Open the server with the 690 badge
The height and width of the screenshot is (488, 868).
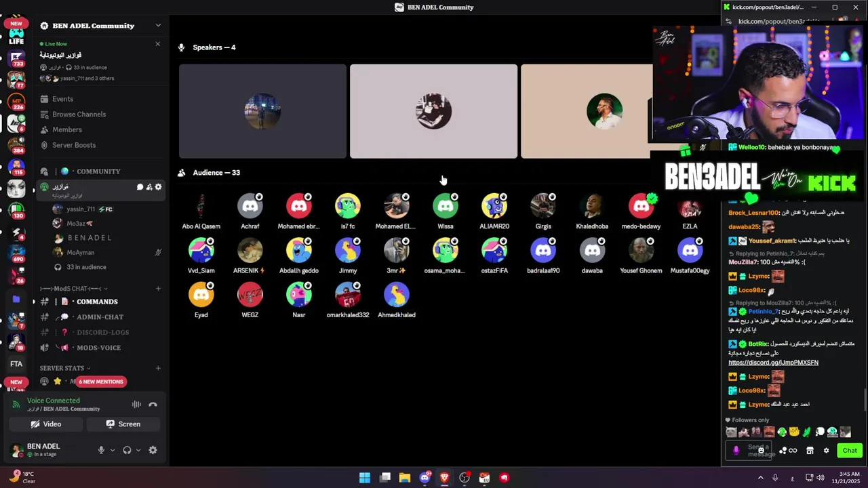click(x=16, y=253)
